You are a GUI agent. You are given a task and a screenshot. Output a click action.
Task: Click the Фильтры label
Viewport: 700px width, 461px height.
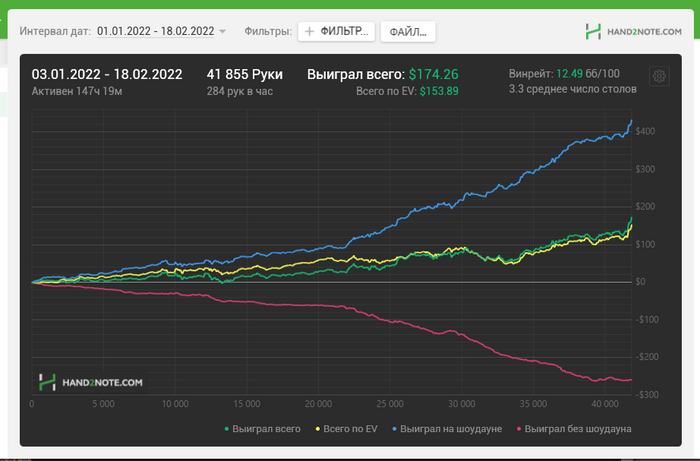[x=268, y=31]
